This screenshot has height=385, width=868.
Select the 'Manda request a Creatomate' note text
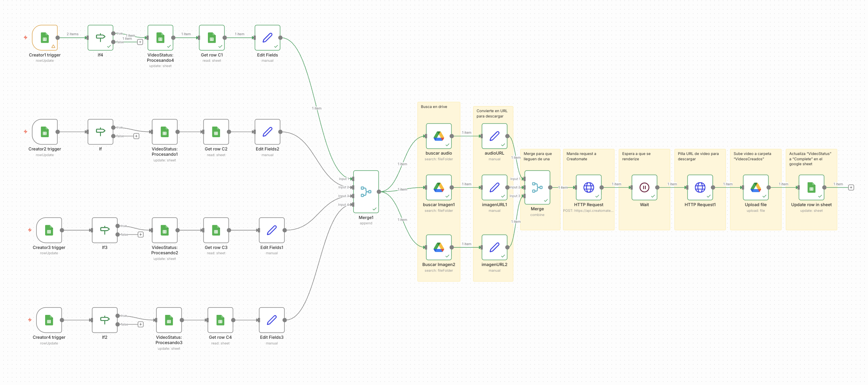click(581, 157)
